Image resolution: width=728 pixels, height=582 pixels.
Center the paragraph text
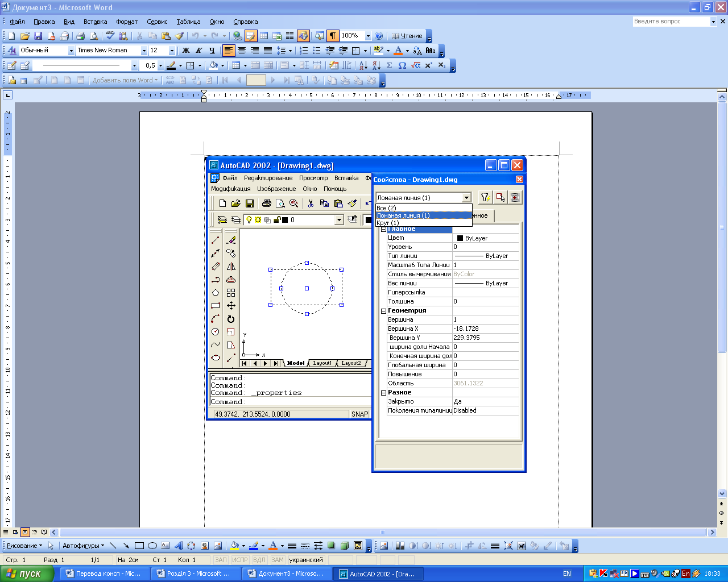pyautogui.click(x=242, y=51)
